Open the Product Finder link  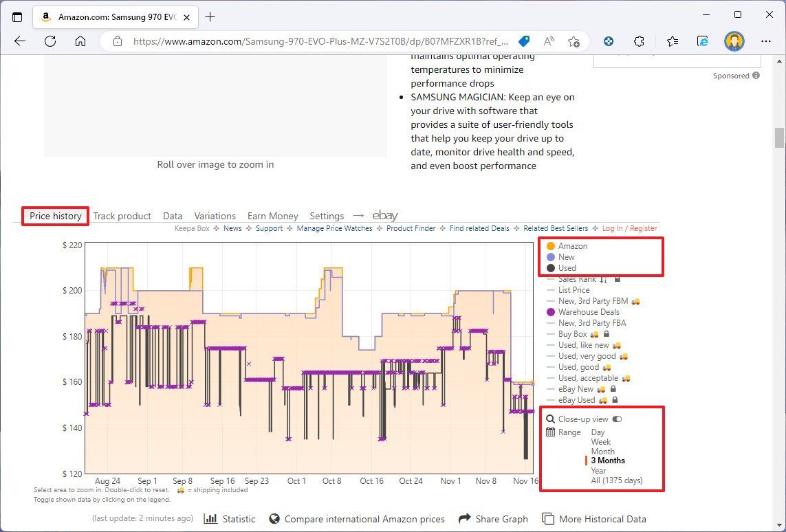411,228
